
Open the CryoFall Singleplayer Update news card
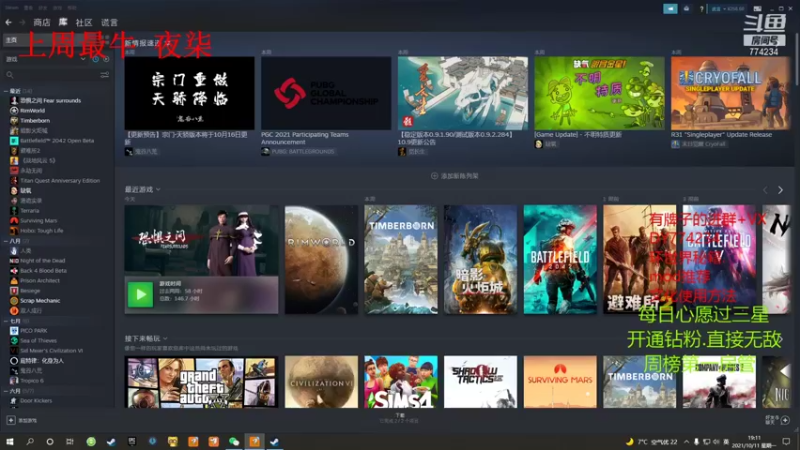pyautogui.click(x=730, y=93)
